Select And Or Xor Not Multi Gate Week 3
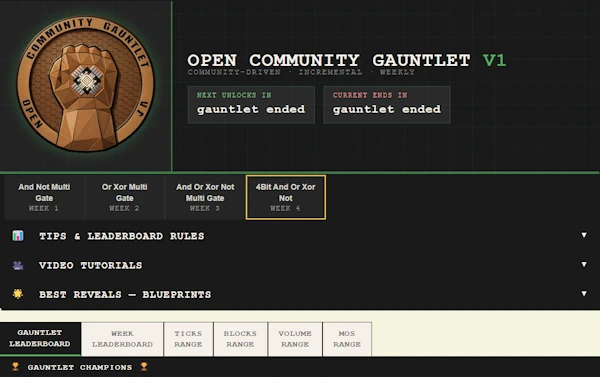600x377 pixels. [205, 197]
